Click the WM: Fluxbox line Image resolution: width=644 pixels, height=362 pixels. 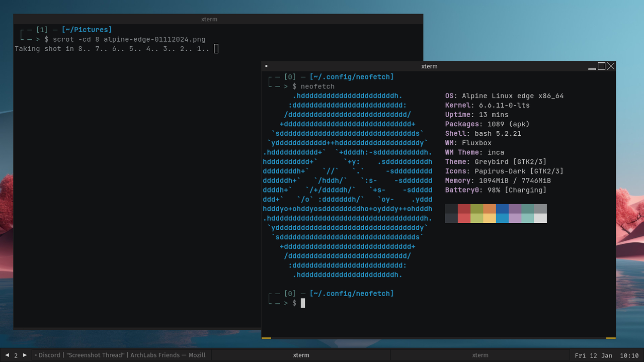click(468, 143)
